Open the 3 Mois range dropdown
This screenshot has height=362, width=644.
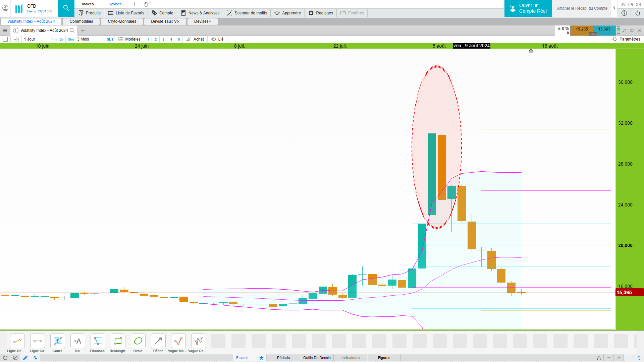tap(83, 39)
